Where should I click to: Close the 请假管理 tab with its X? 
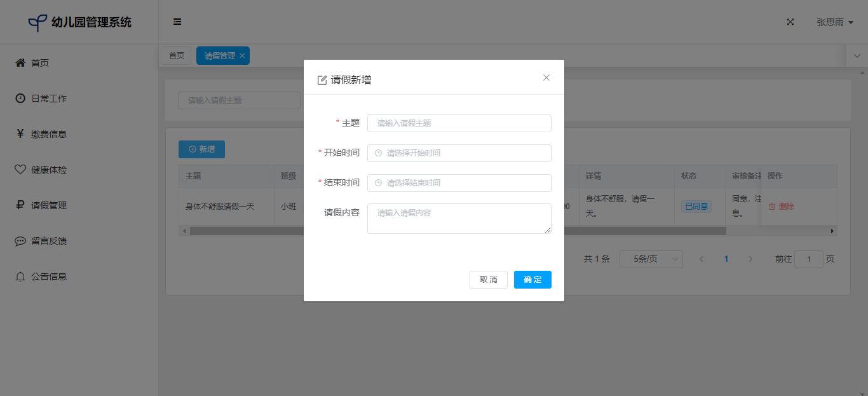242,56
